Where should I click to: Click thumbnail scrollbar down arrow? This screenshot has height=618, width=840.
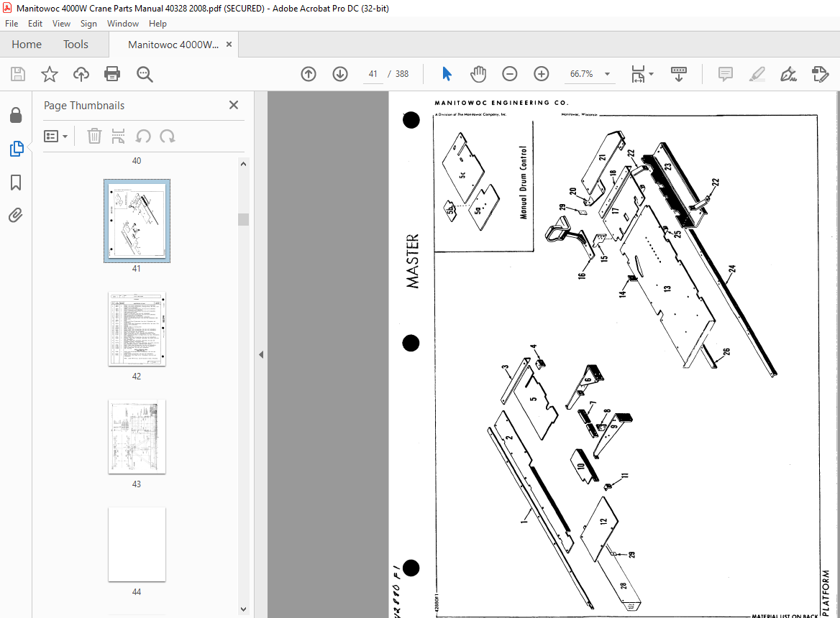click(243, 609)
